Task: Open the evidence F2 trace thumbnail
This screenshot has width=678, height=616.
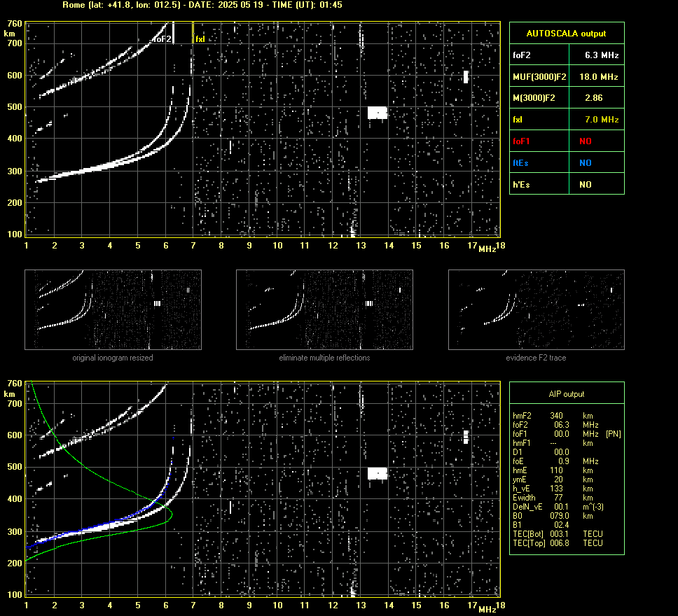Action: pyautogui.click(x=537, y=309)
